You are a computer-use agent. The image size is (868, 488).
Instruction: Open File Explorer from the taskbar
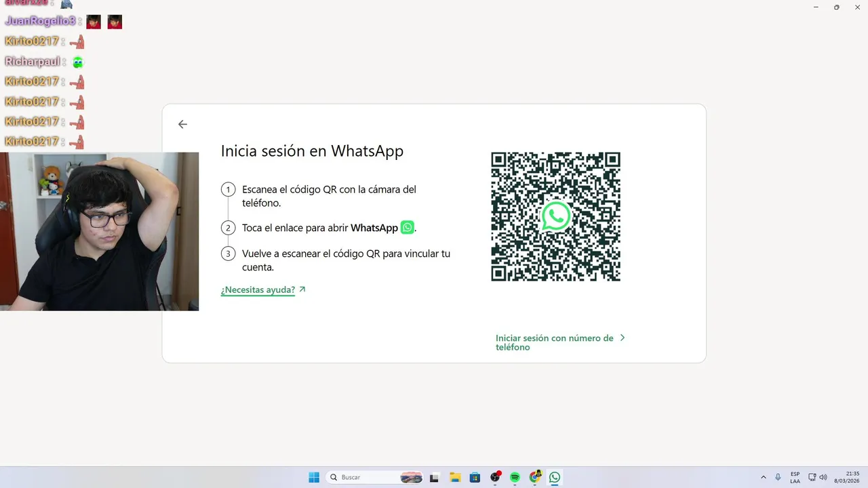[x=455, y=477]
